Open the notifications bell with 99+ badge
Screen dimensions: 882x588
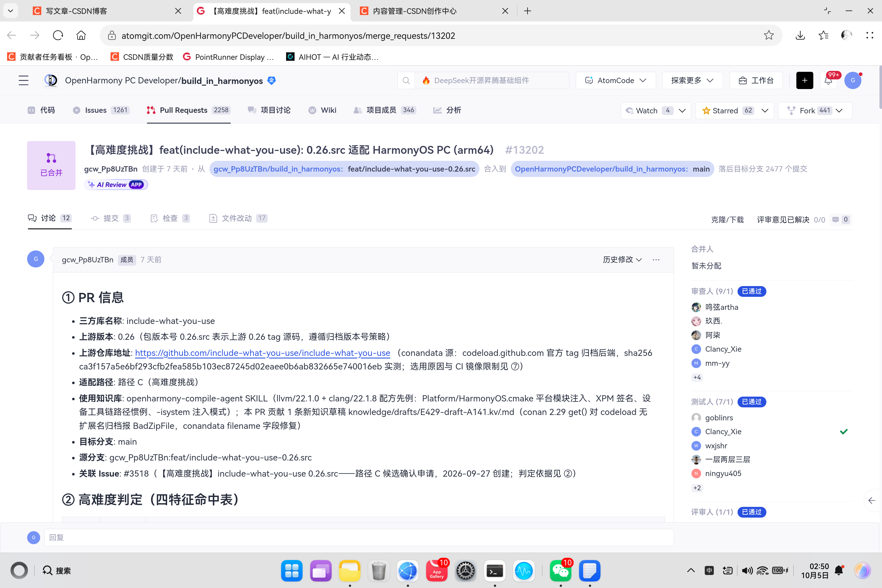(828, 80)
